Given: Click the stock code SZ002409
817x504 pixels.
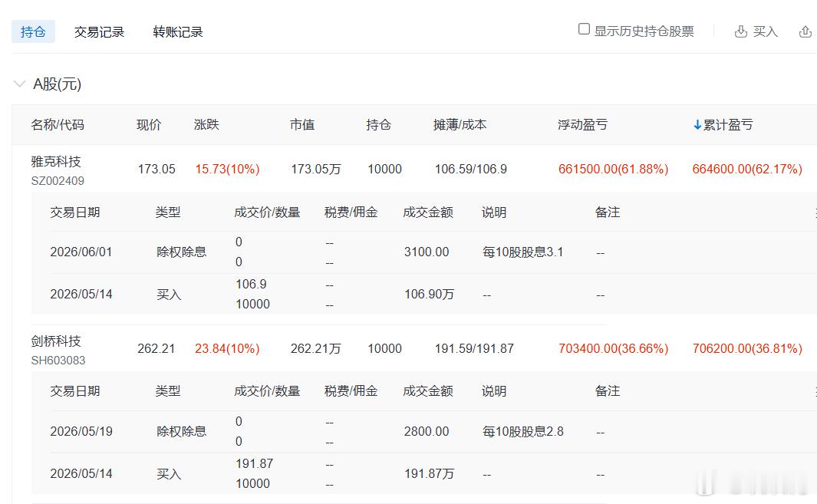Looking at the screenshot, I should tap(58, 181).
